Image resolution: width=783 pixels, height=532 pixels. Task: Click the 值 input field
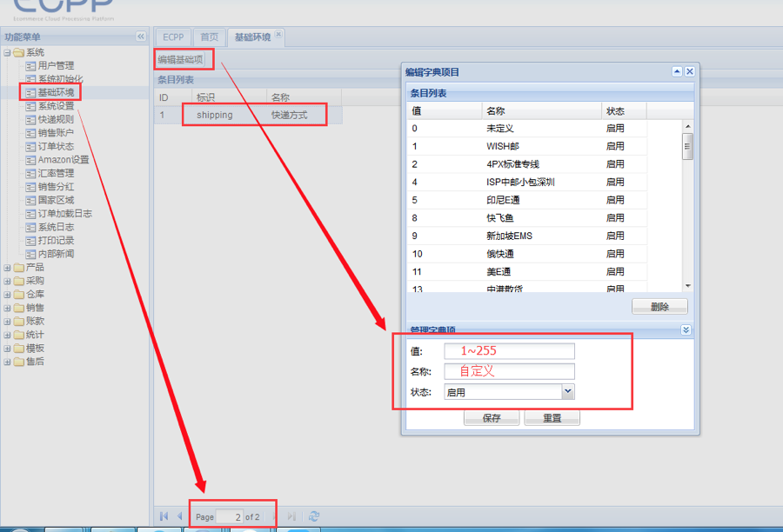coord(509,351)
